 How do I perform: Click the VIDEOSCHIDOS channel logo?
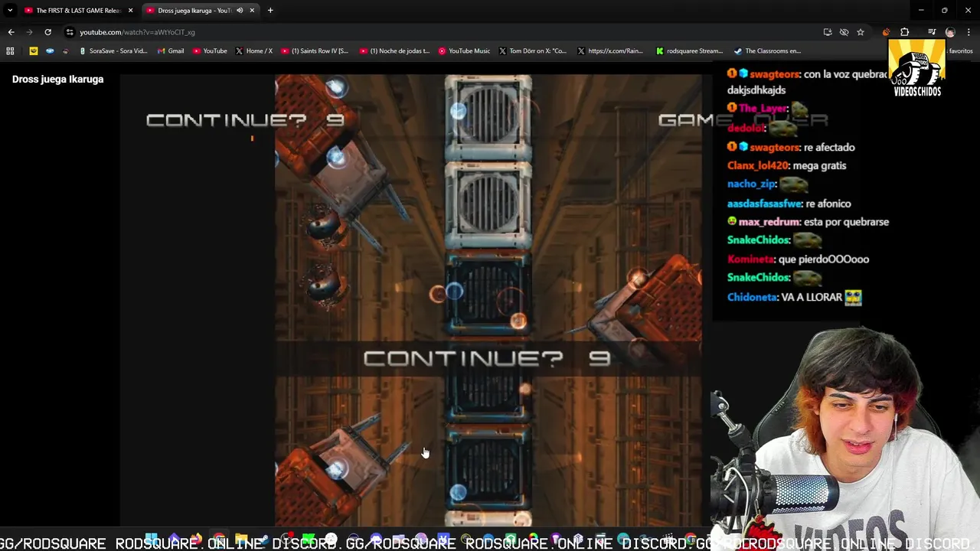[917, 67]
